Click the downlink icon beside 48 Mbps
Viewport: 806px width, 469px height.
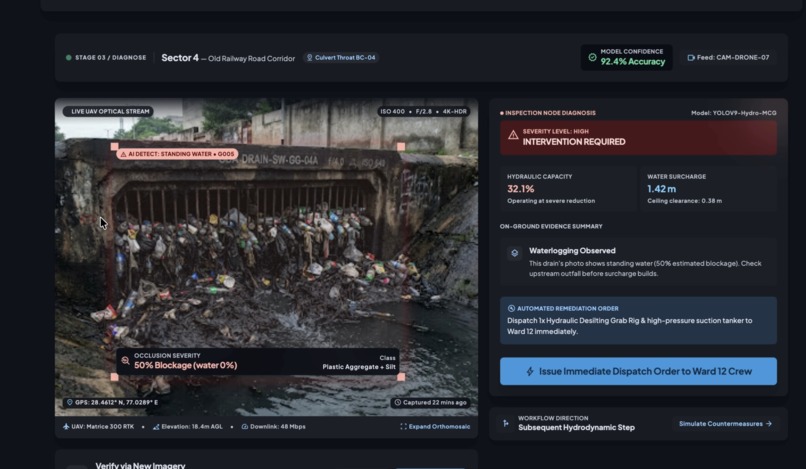pyautogui.click(x=245, y=426)
